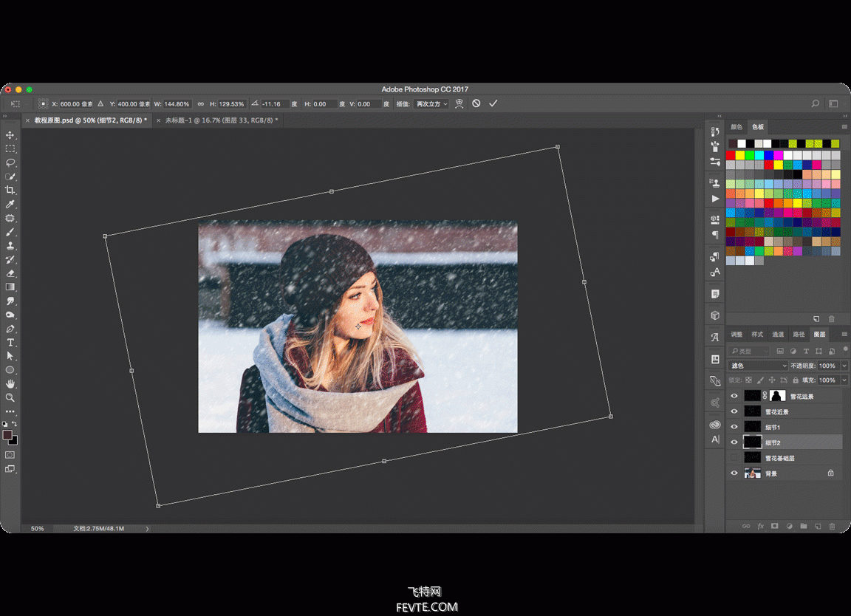Open the foreground color picker
This screenshot has width=851, height=616.
coord(7,435)
